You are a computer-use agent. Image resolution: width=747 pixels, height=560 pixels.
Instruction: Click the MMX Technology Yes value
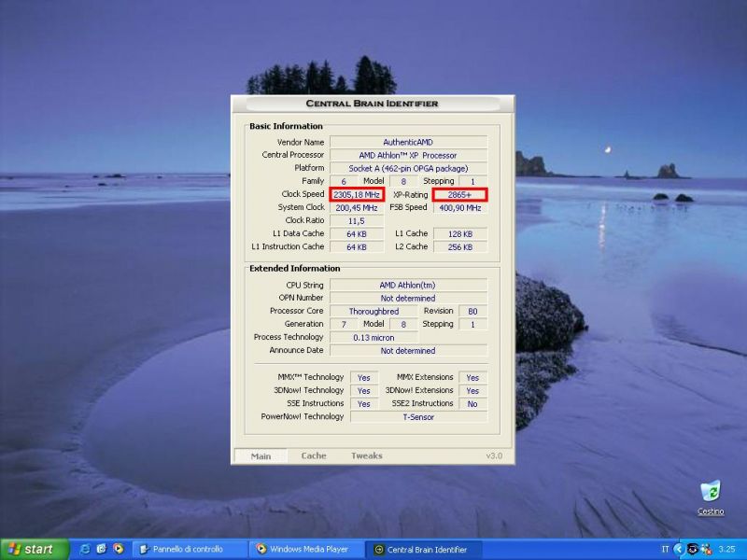point(364,377)
